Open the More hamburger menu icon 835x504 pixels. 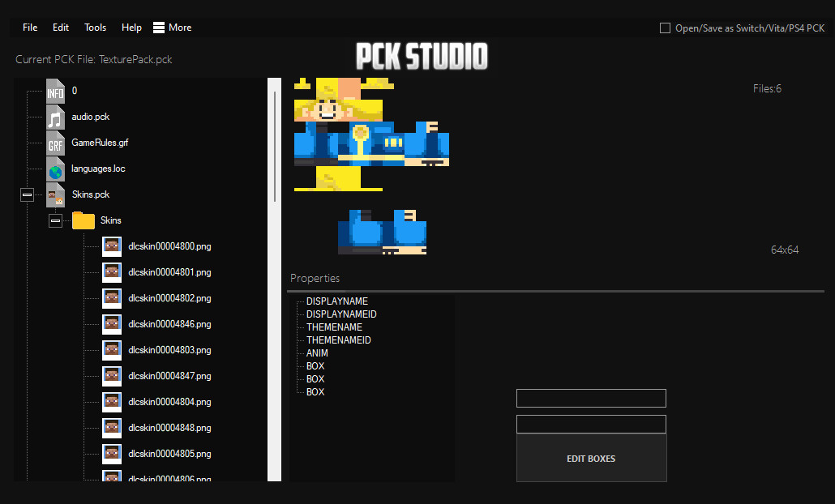pos(159,27)
